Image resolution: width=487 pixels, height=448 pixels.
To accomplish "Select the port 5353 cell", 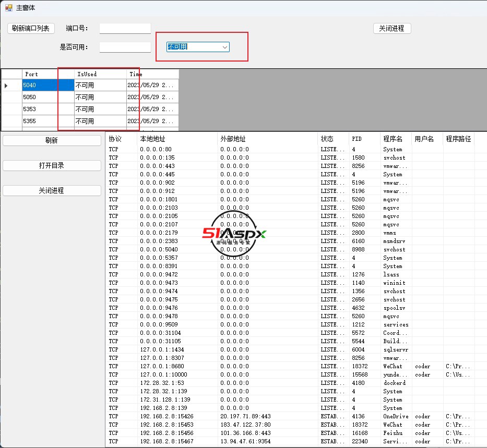I will coord(48,109).
